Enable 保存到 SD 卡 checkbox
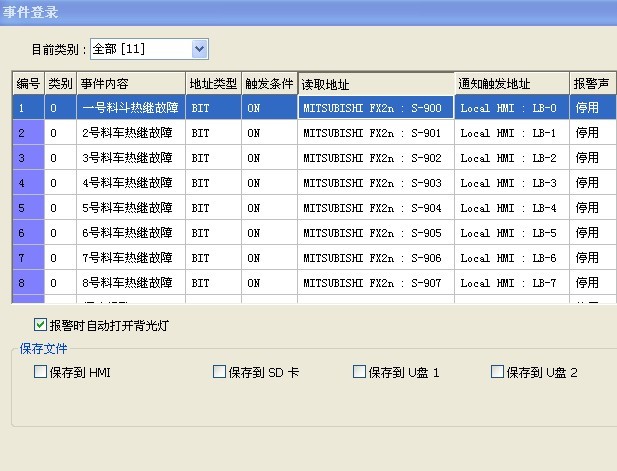The height and width of the screenshot is (471, 617). point(220,372)
